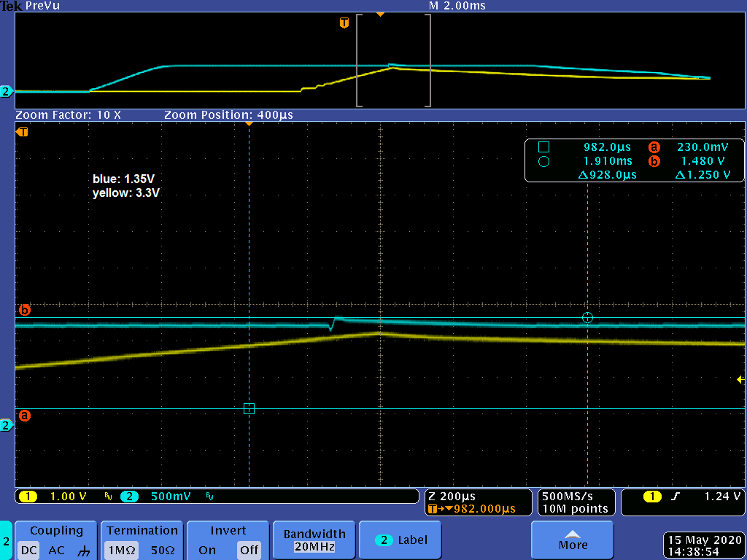Click the Δ928.0µs time delta readout
This screenshot has width=747, height=560.
(x=608, y=175)
